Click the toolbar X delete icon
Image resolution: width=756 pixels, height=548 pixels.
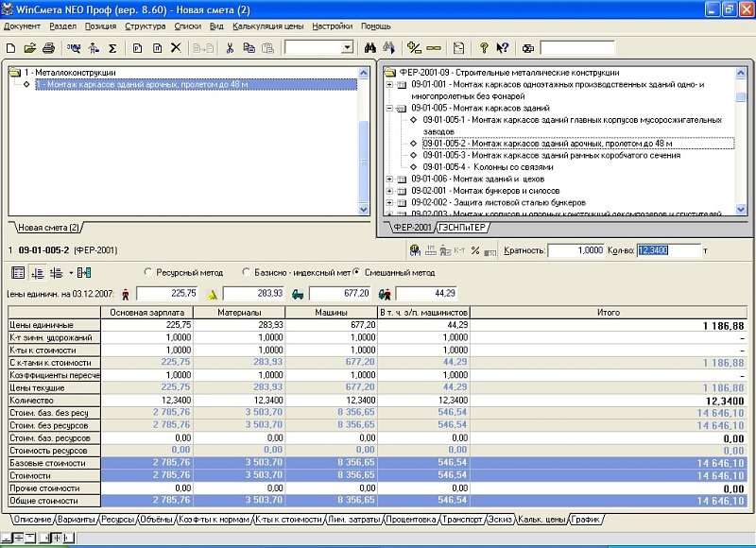click(176, 48)
